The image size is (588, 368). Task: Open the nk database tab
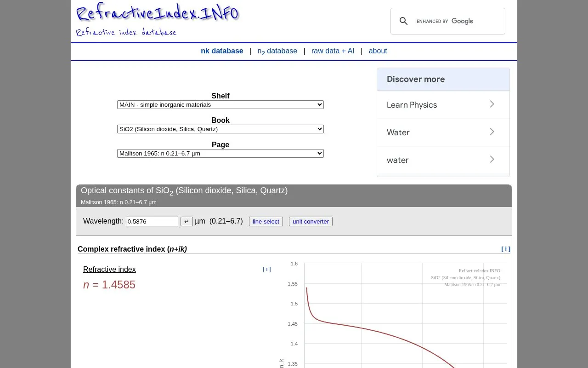click(x=222, y=51)
